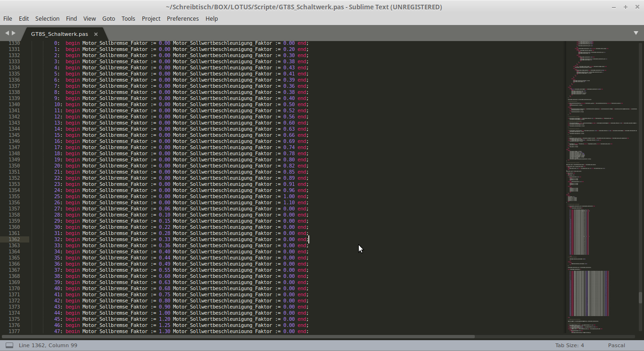Screen dimensions: 644x351
Task: Click the horizontal scrollbar at bottom
Action: click(x=238, y=336)
